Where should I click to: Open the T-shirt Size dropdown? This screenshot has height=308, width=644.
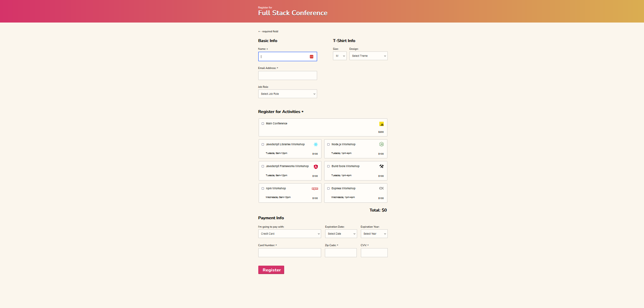(340, 56)
